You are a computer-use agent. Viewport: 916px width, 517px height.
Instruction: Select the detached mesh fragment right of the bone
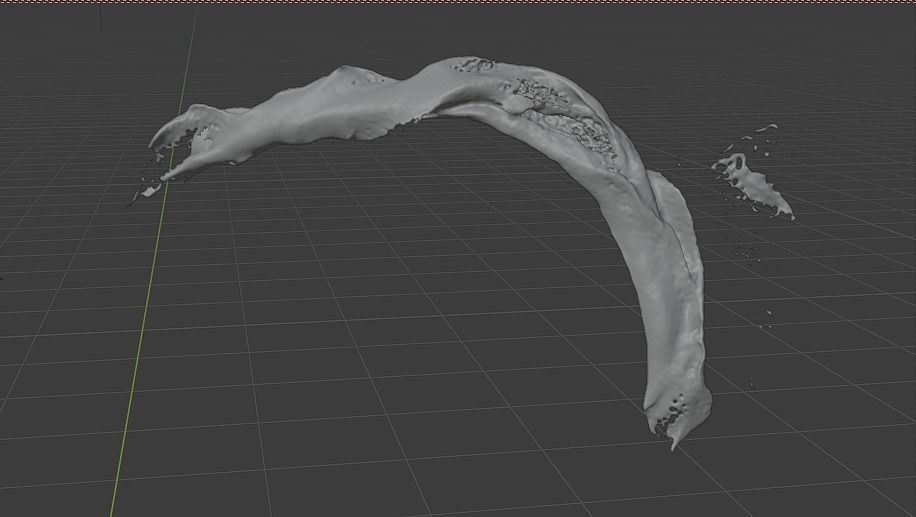tap(754, 186)
